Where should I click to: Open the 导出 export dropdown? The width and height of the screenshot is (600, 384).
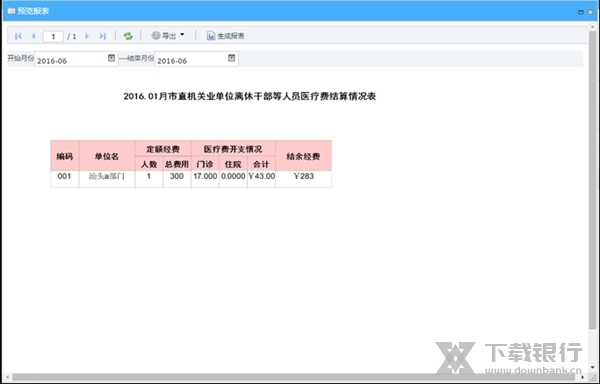[168, 36]
